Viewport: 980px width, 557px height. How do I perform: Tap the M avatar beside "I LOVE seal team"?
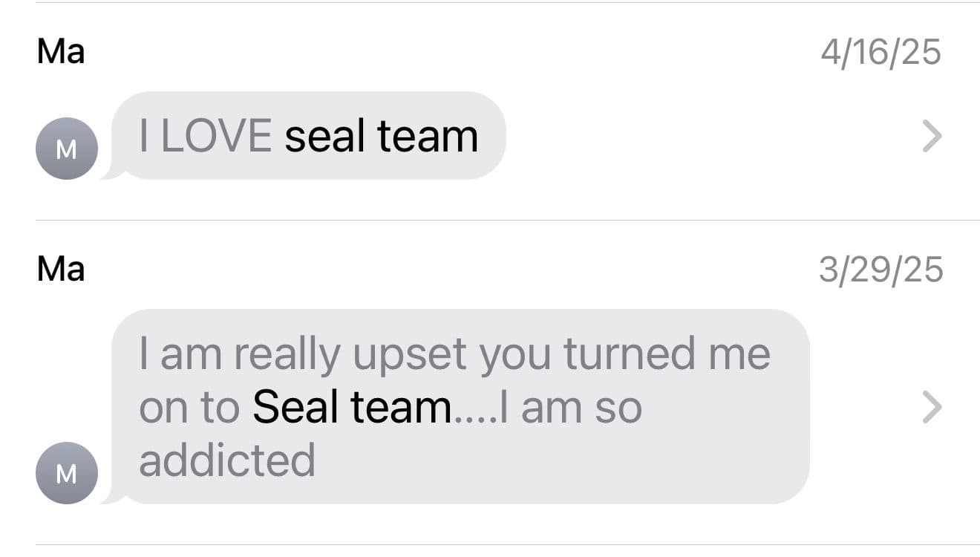[x=67, y=149]
